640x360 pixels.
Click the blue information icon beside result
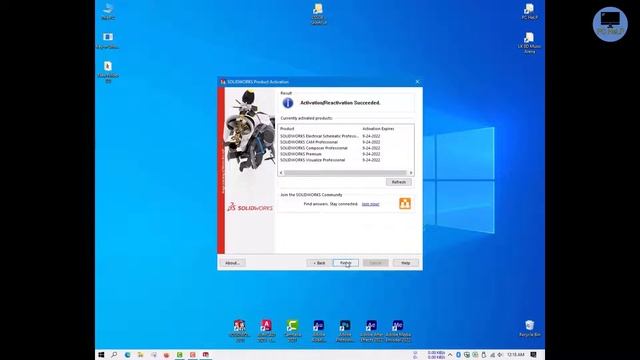288,103
